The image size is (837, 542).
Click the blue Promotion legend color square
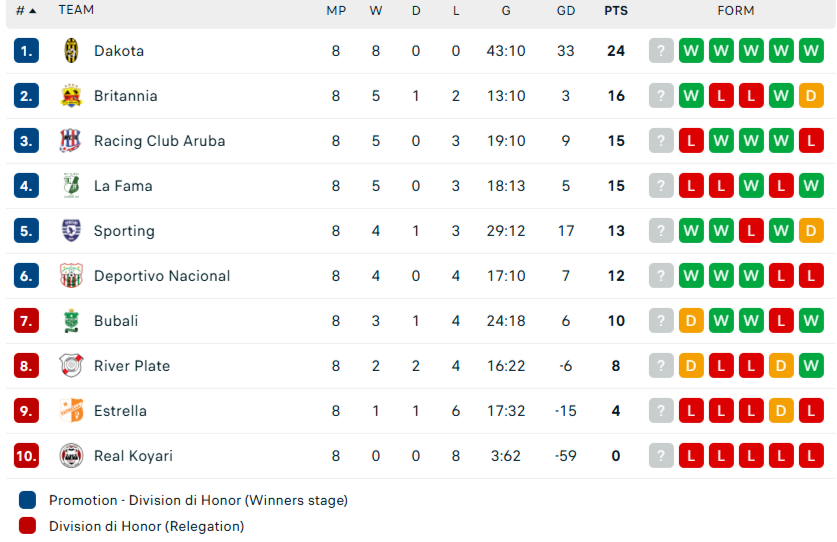(x=28, y=500)
